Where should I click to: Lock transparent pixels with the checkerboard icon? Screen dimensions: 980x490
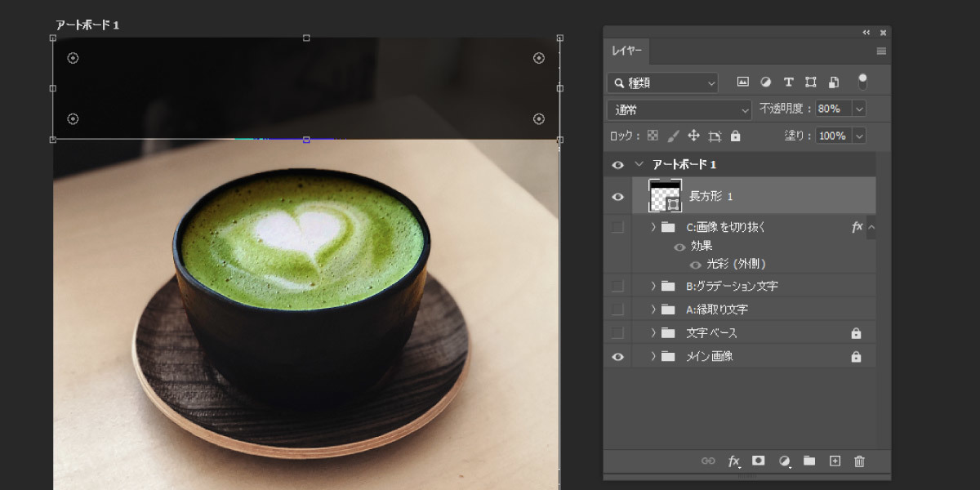653,136
